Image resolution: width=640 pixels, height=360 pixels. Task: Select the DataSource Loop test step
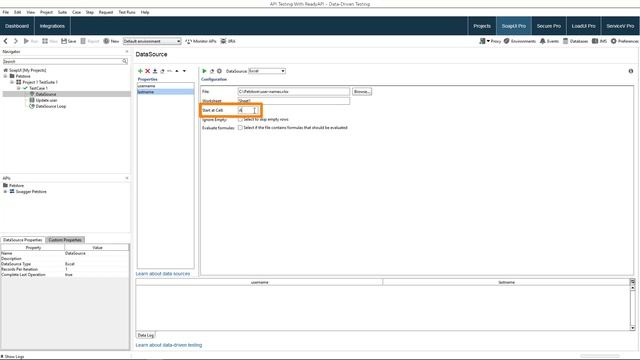click(x=47, y=106)
